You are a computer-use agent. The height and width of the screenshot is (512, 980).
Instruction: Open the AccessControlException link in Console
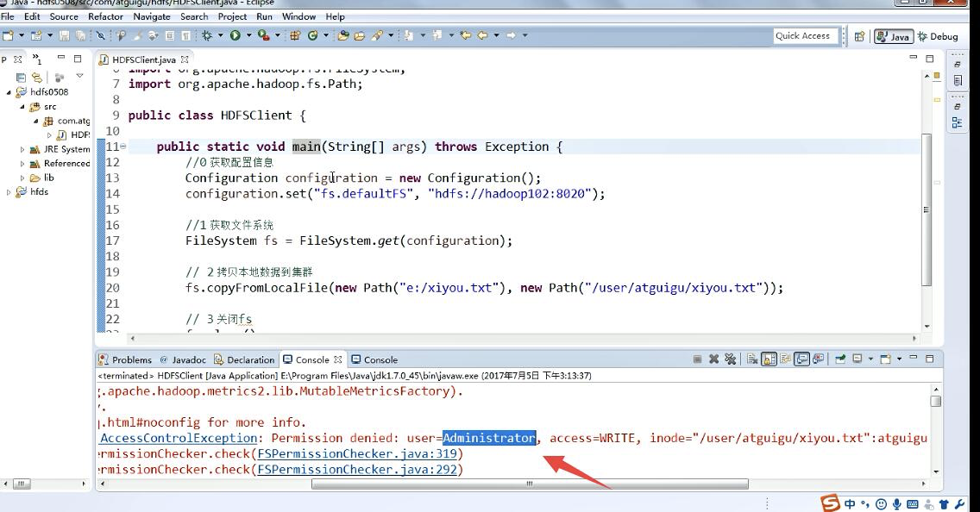pyautogui.click(x=179, y=439)
